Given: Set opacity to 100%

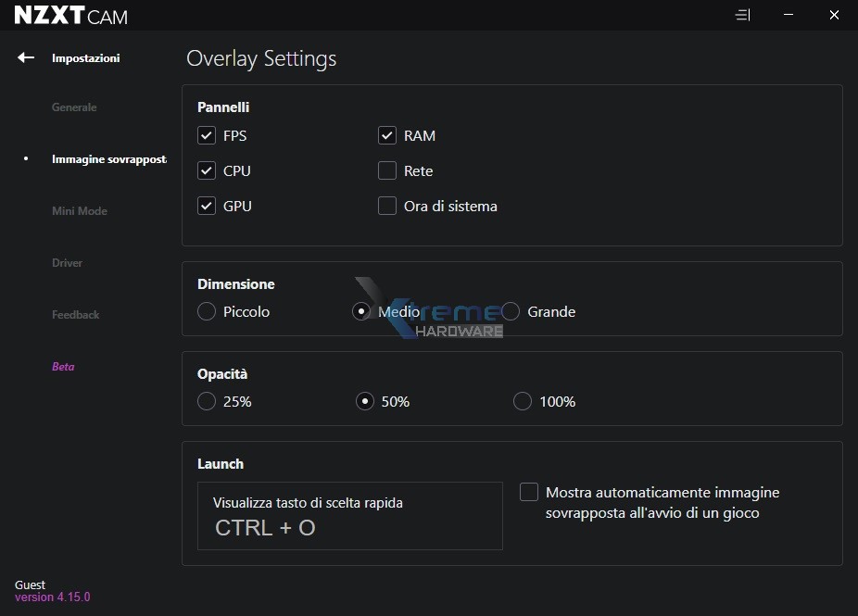Looking at the screenshot, I should [x=523, y=401].
